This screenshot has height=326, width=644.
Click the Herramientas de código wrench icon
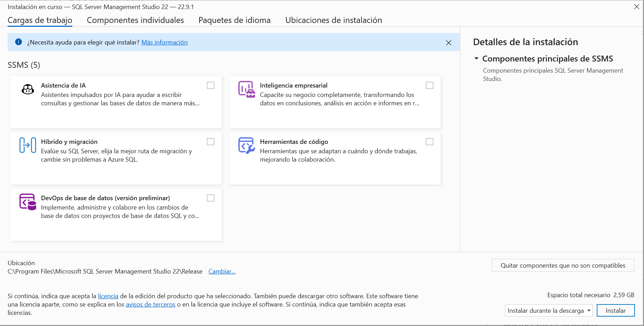click(247, 145)
